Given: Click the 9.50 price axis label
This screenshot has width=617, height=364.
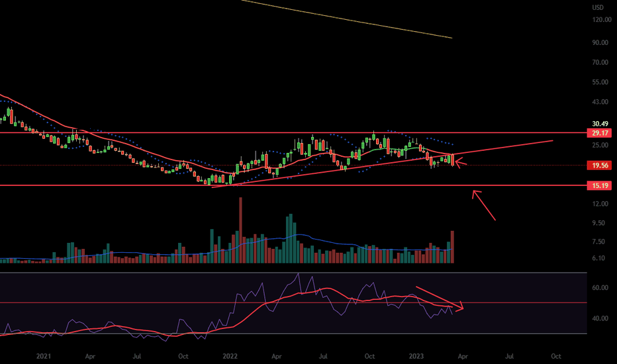Looking at the screenshot, I should click(x=598, y=223).
